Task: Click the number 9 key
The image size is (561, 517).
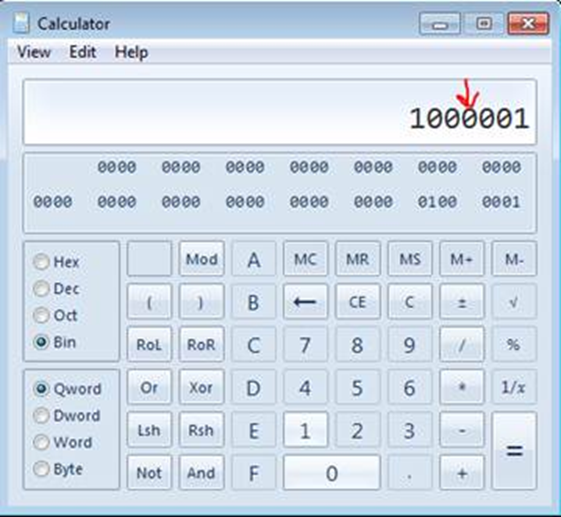Action: click(x=410, y=344)
